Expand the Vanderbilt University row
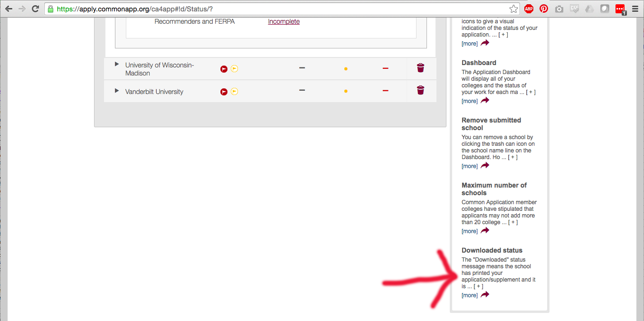 coord(117,90)
